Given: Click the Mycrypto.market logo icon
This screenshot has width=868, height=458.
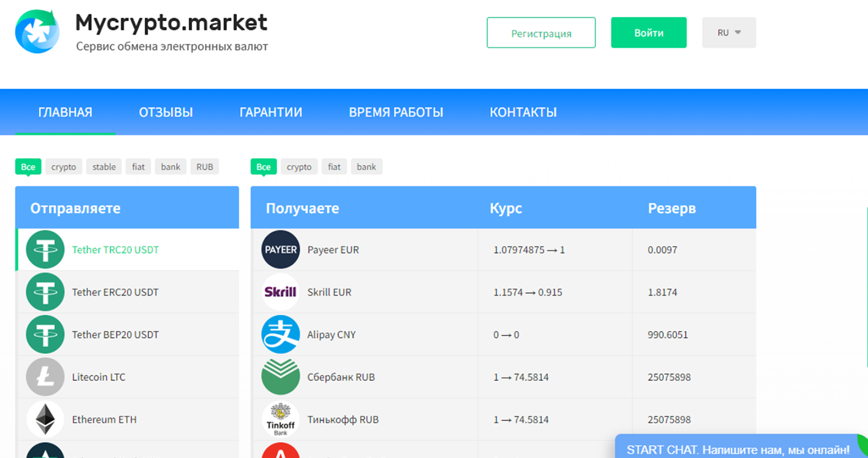Looking at the screenshot, I should [37, 32].
